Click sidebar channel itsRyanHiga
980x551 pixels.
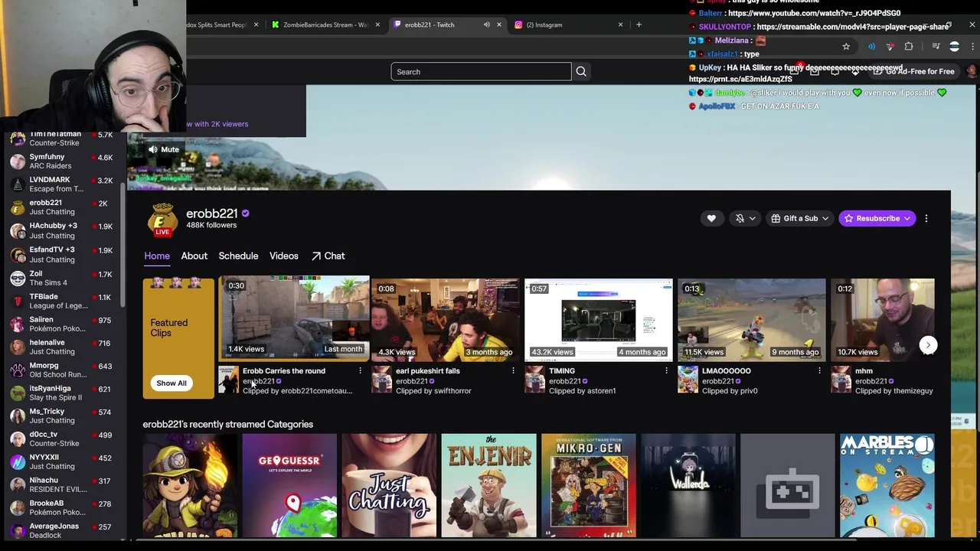click(63, 393)
